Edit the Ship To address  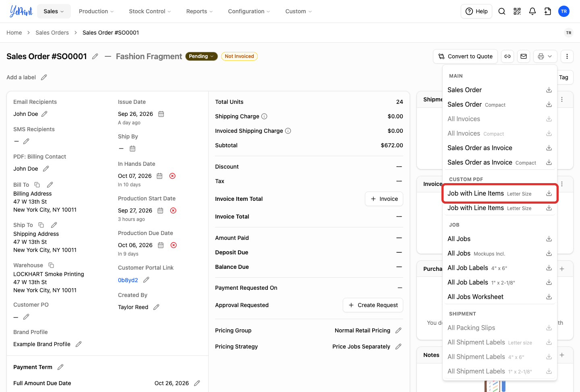coord(54,225)
